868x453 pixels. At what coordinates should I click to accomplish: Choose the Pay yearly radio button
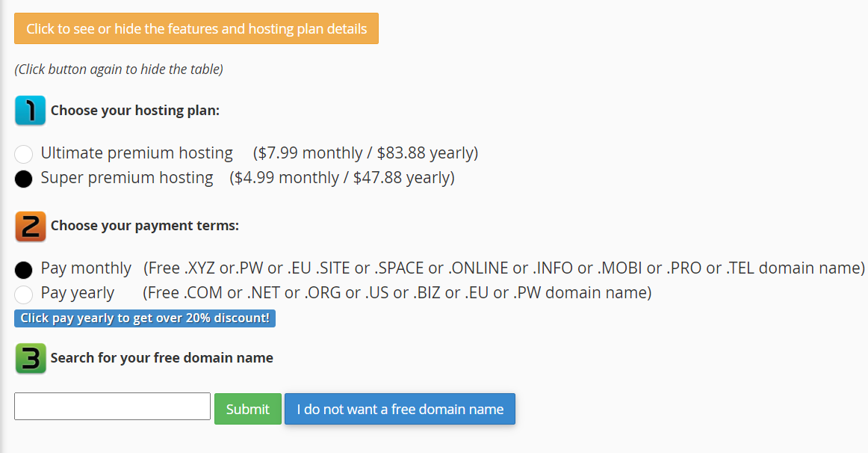click(x=24, y=294)
